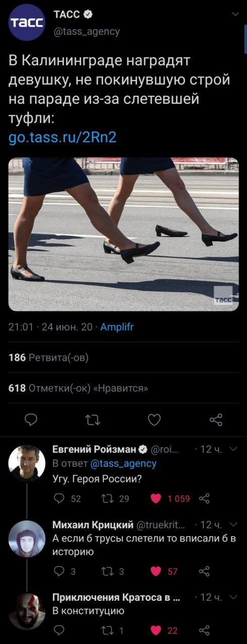Open the parade shoes photo
This screenshot has width=247, height=644.
pos(123,234)
